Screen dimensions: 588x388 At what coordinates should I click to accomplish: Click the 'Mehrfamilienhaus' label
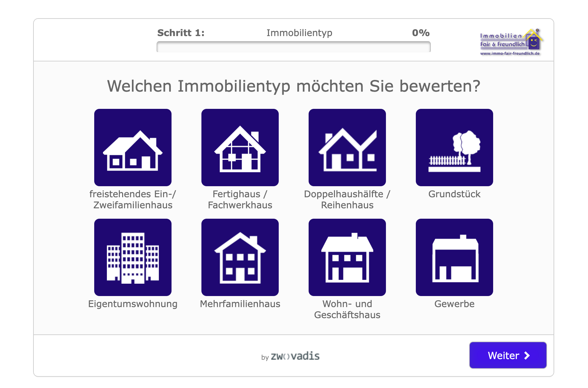(x=240, y=304)
